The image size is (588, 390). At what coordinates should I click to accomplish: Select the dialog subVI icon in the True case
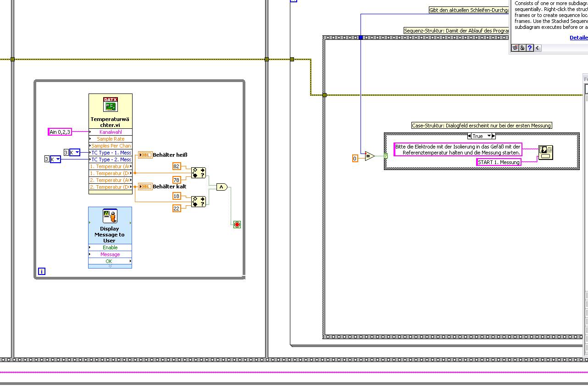pos(546,152)
